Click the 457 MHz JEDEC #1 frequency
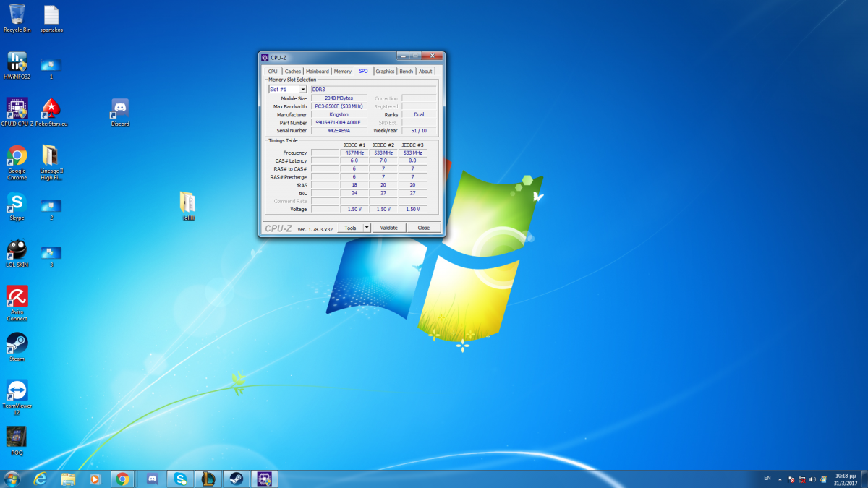The width and height of the screenshot is (868, 488). (354, 153)
